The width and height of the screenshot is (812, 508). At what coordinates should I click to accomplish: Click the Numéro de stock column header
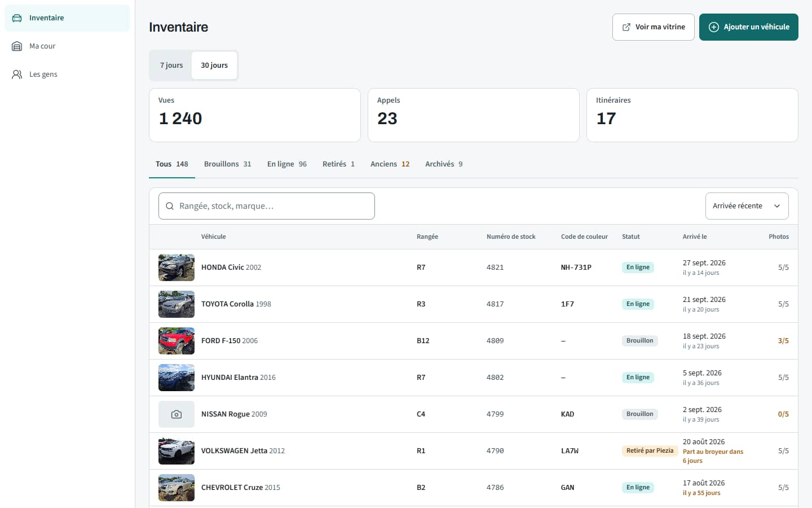tap(511, 237)
